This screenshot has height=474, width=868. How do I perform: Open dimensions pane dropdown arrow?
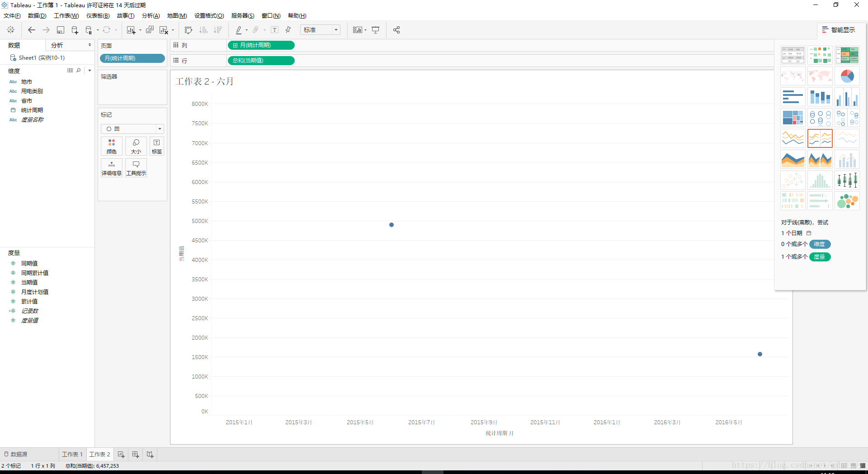90,71
